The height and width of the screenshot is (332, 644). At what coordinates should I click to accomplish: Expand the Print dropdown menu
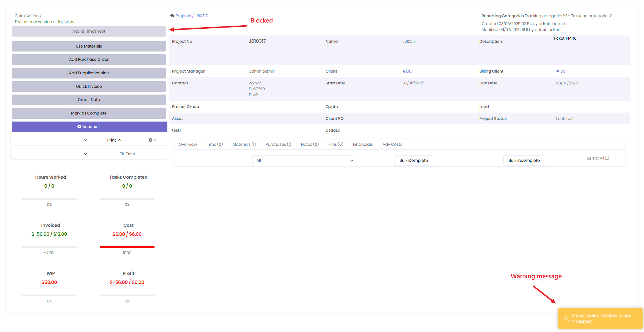pos(114,140)
